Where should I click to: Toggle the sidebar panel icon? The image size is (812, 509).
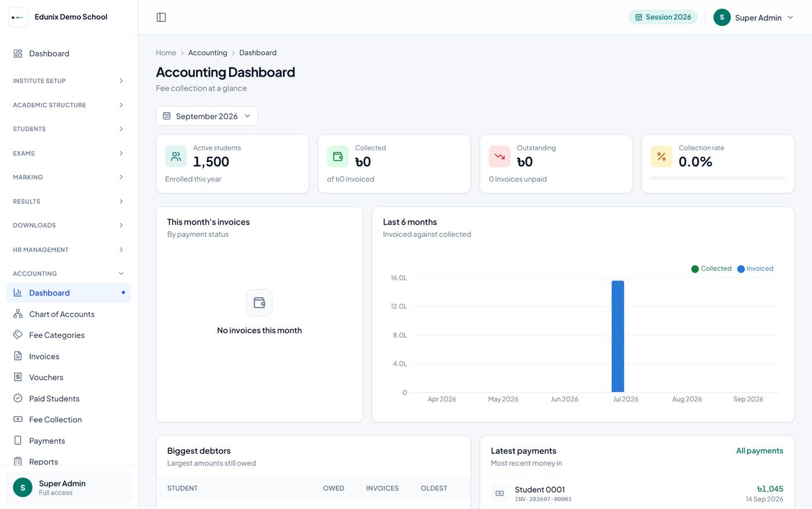(161, 17)
